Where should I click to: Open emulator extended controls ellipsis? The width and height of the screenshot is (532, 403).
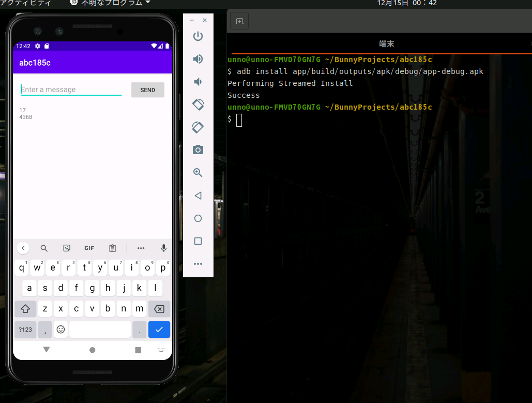click(198, 264)
